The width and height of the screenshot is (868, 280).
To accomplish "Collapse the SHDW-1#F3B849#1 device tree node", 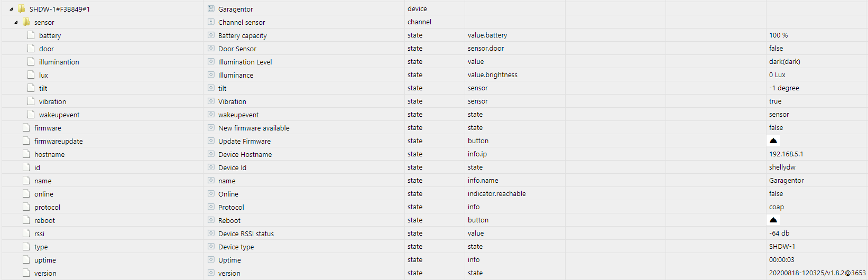I will pyautogui.click(x=11, y=9).
